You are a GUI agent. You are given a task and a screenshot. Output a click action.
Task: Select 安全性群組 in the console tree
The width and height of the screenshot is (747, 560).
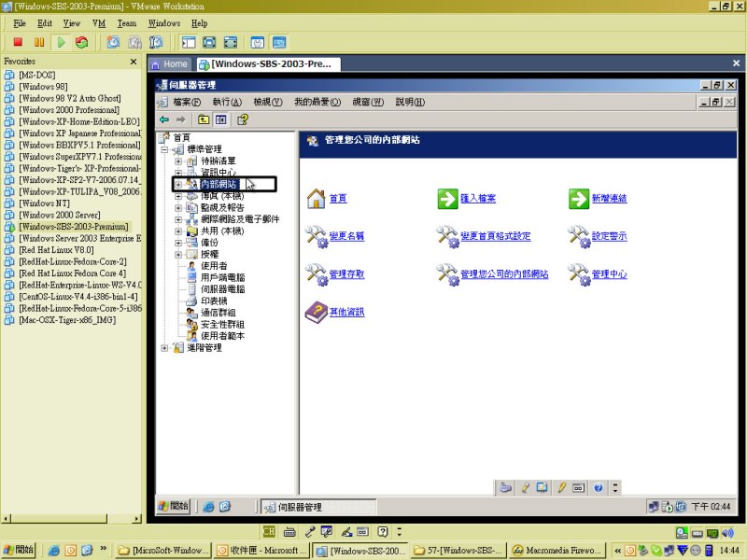tap(222, 325)
